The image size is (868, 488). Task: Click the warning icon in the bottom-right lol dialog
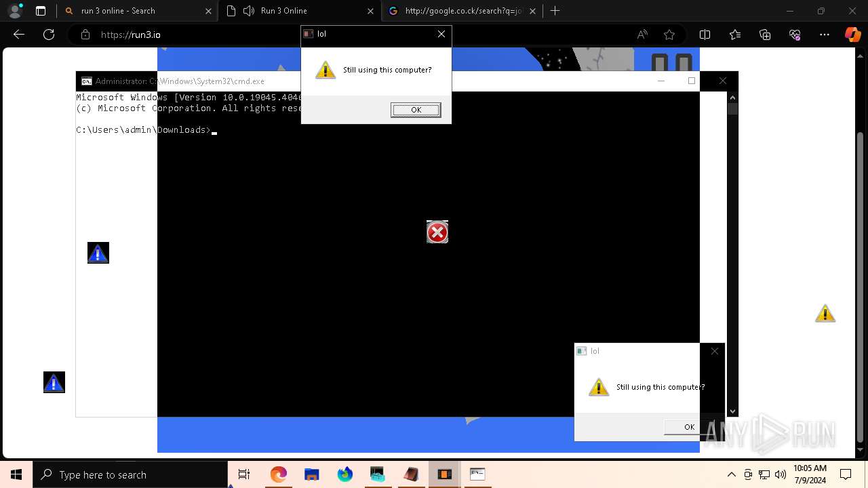599,387
